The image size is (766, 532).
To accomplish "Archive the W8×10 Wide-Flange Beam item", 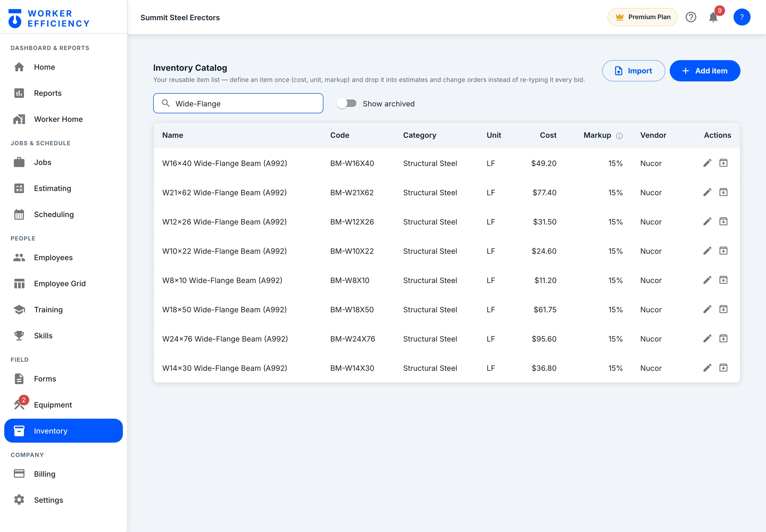I will pyautogui.click(x=723, y=280).
